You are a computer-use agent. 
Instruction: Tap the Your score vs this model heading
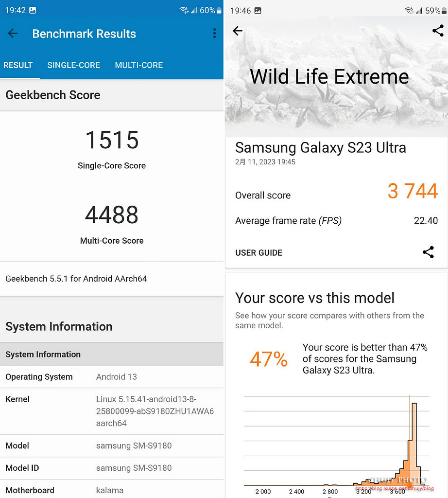pos(315,298)
